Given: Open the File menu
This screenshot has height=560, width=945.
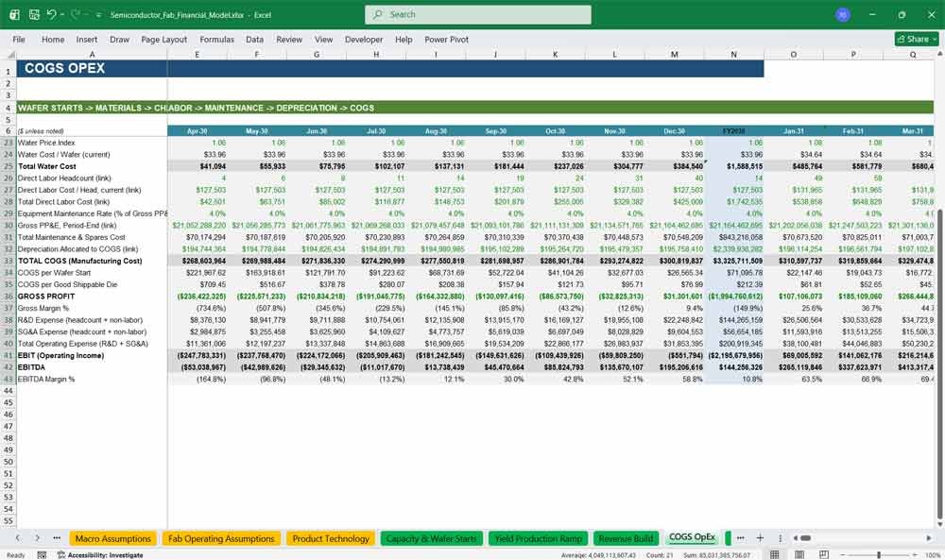Looking at the screenshot, I should click(x=19, y=39).
